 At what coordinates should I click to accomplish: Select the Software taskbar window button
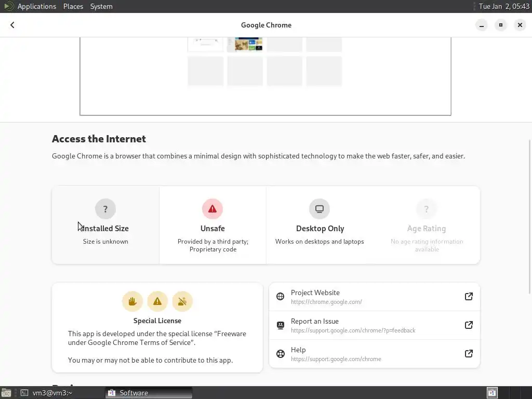pyautogui.click(x=149, y=393)
